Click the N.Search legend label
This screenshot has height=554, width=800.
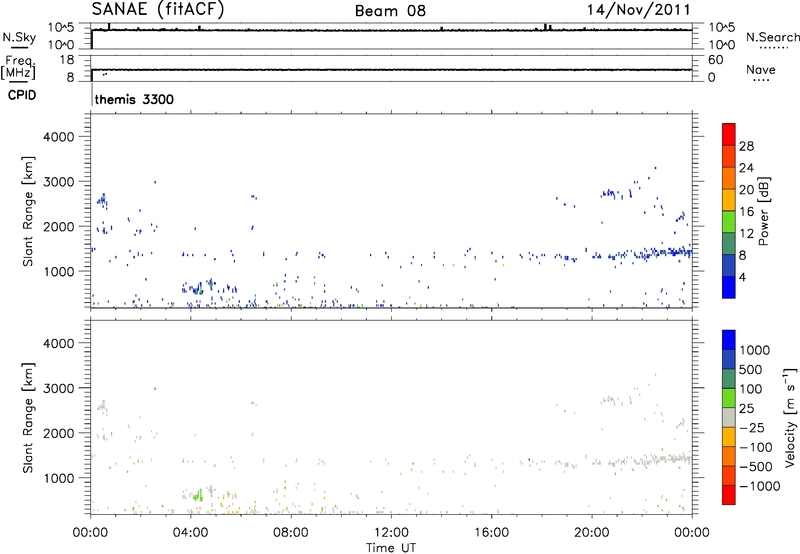pyautogui.click(x=772, y=37)
